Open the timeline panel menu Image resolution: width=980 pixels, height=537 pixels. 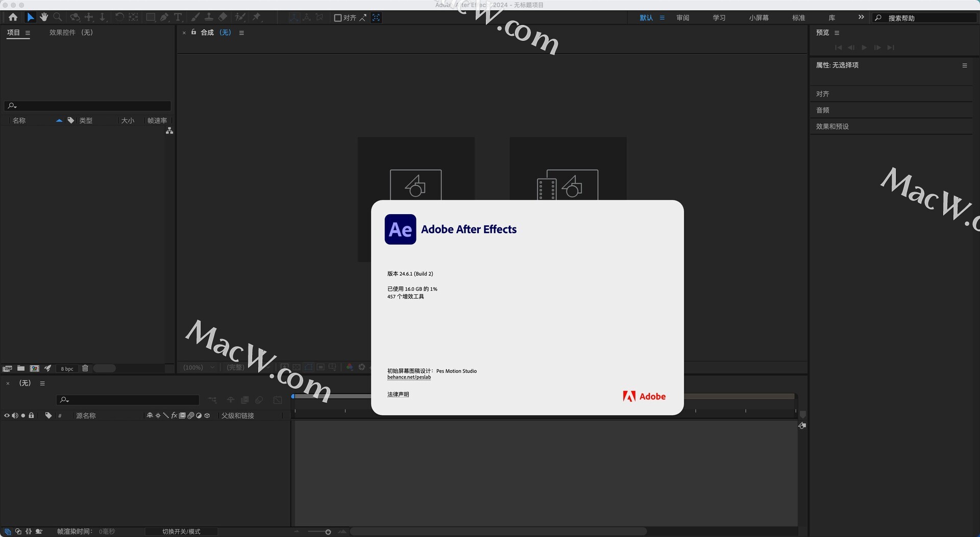click(x=42, y=383)
